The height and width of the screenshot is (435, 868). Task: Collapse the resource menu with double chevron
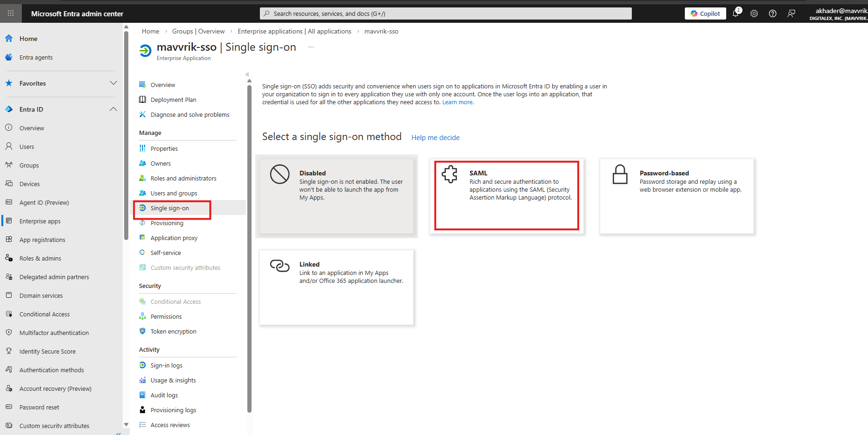point(247,74)
